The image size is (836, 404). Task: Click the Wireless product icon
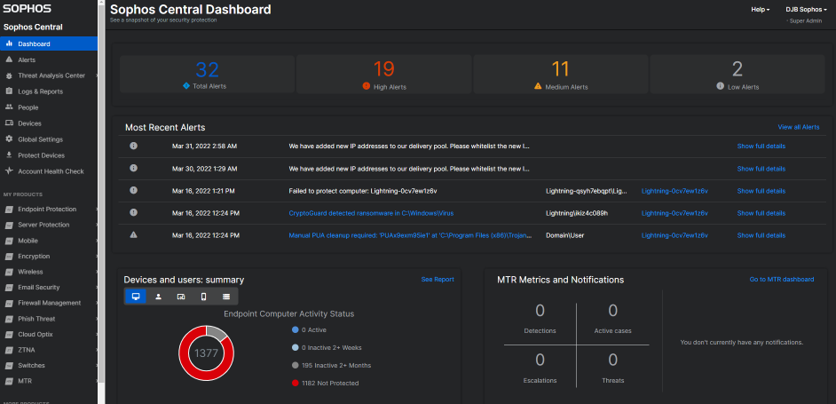click(x=9, y=272)
